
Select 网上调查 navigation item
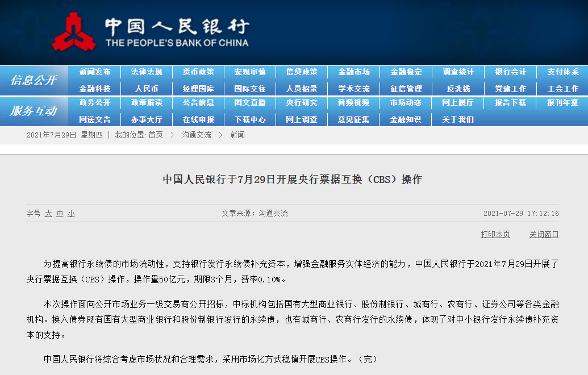pos(302,120)
